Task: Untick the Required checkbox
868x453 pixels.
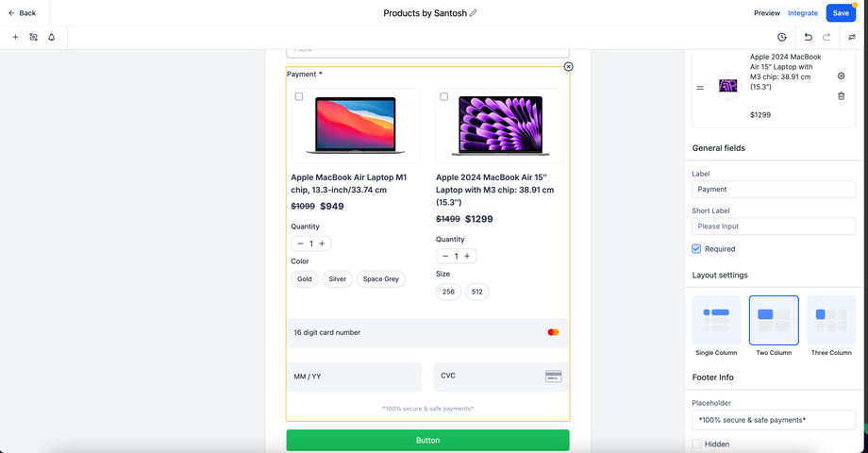Action: click(x=696, y=249)
